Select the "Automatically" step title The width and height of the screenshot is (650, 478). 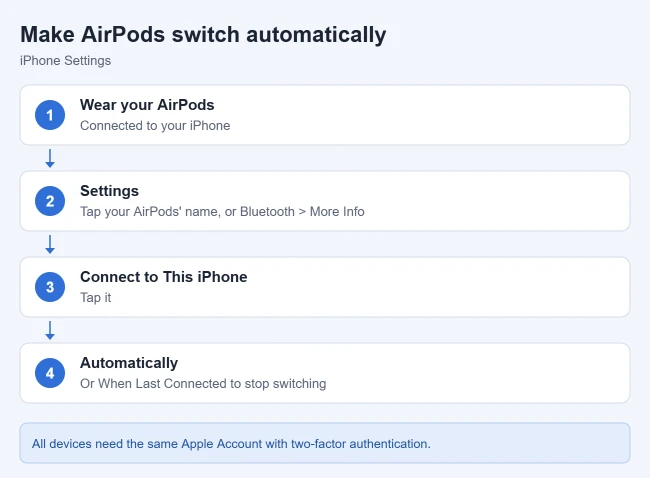click(x=129, y=363)
